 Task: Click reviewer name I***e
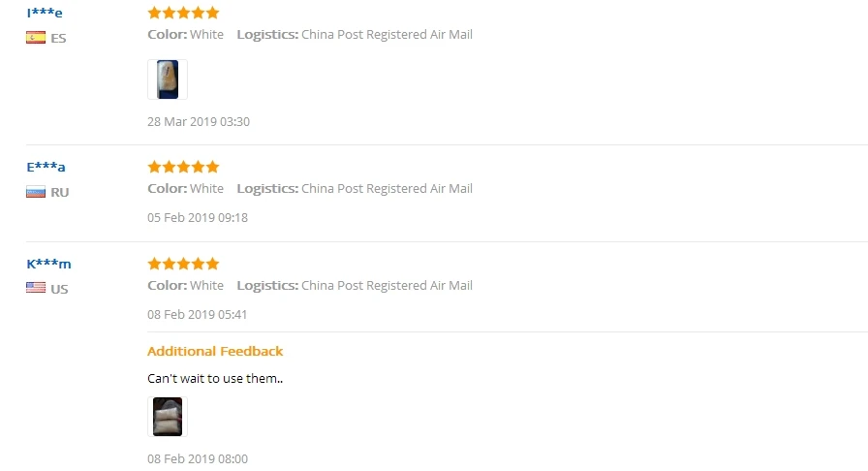pyautogui.click(x=45, y=13)
